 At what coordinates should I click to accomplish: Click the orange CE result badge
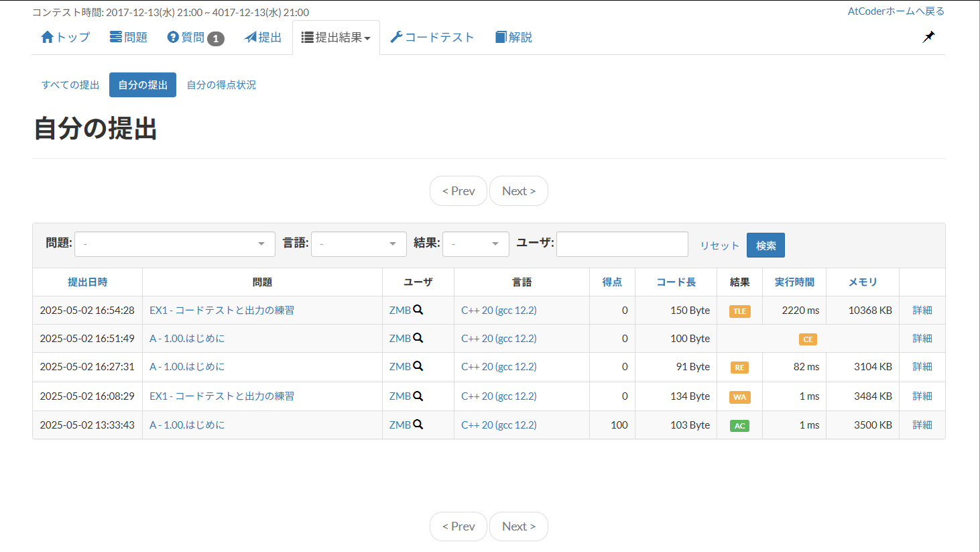tap(808, 339)
